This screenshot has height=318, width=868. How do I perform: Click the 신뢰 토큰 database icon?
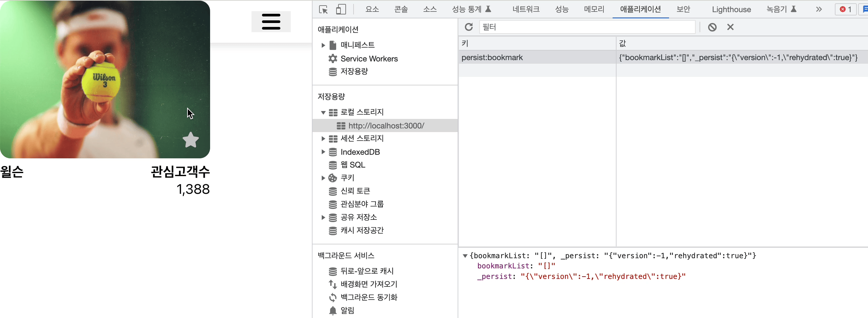click(333, 191)
